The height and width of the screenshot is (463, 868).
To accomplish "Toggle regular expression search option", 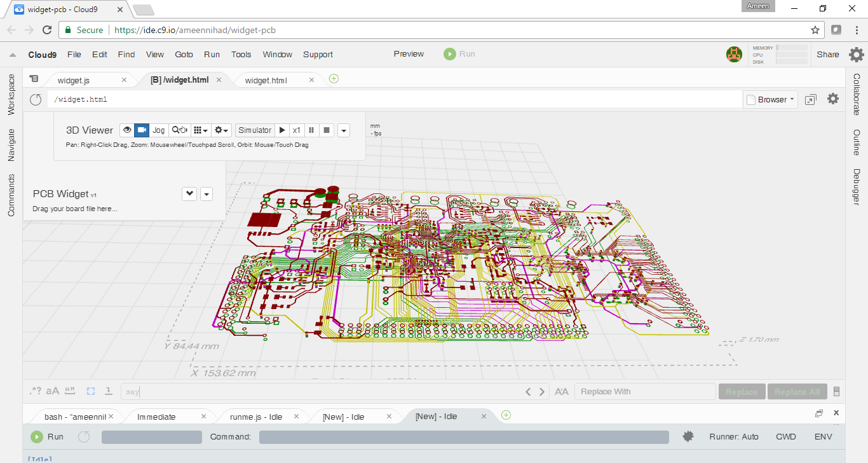I will (x=36, y=392).
